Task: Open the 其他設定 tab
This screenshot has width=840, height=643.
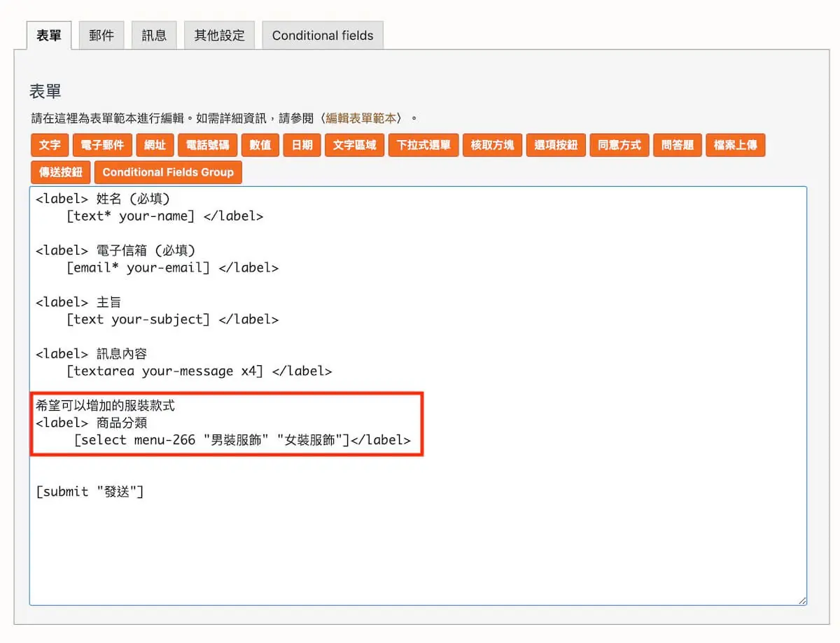Action: point(219,35)
